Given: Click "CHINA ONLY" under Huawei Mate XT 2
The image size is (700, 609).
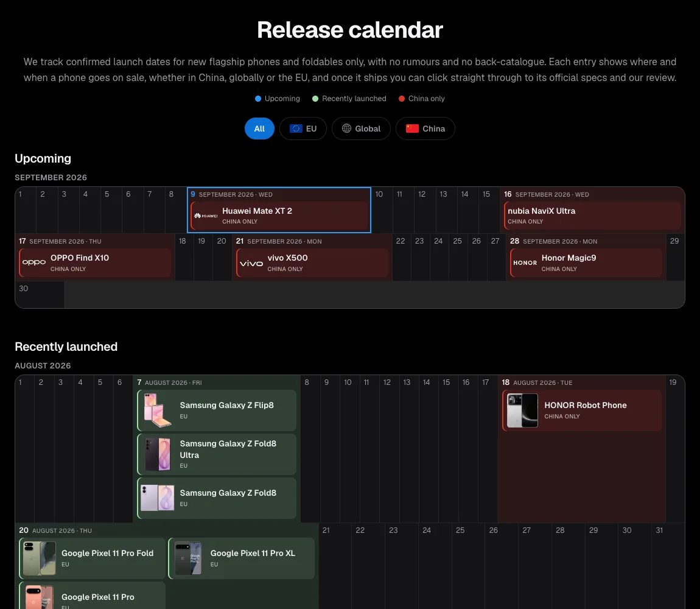Looking at the screenshot, I should coord(240,222).
